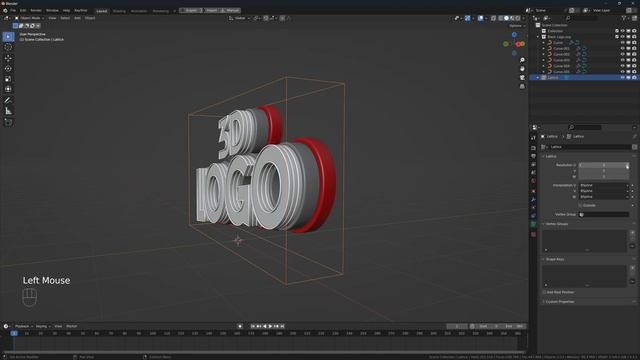The image size is (640, 360).
Task: Switch perspective/orthographic with the grid gizmo icon
Action: [x=522, y=87]
